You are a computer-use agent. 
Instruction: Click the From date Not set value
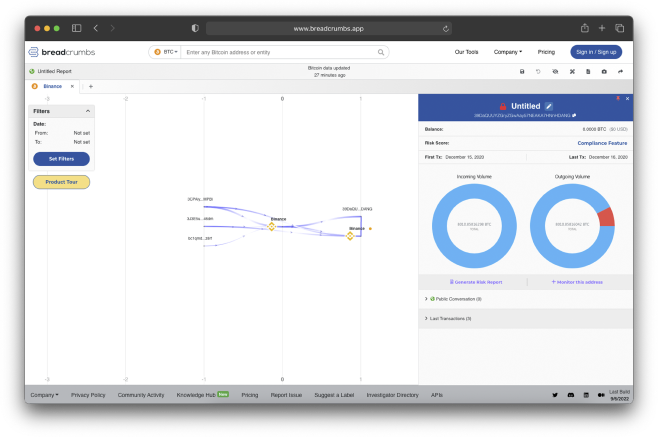pyautogui.click(x=81, y=133)
